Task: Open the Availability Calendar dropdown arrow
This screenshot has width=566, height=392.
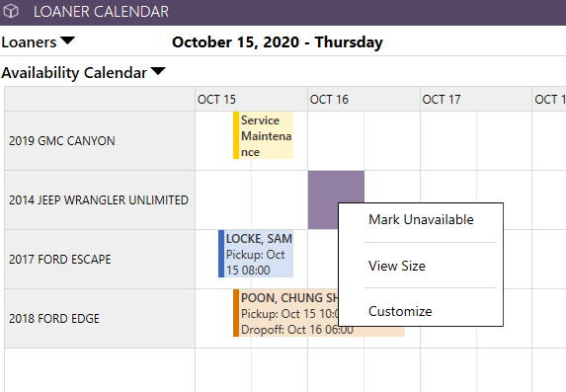Action: [x=158, y=71]
